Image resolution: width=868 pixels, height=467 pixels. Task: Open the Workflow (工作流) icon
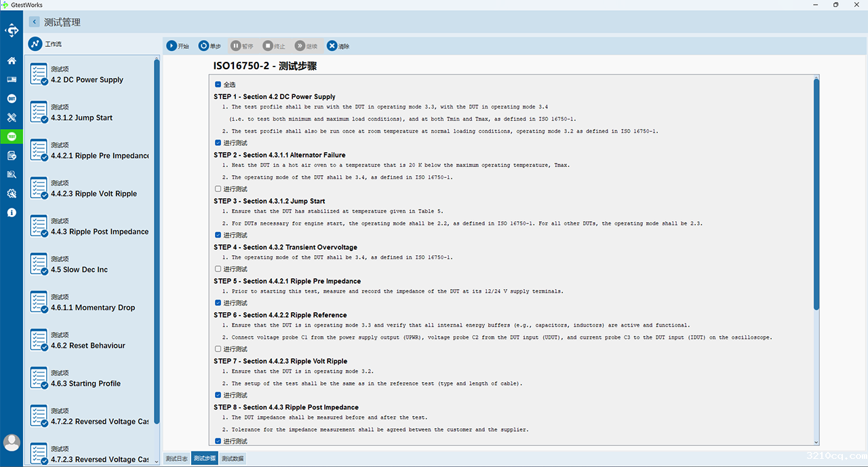tap(35, 44)
